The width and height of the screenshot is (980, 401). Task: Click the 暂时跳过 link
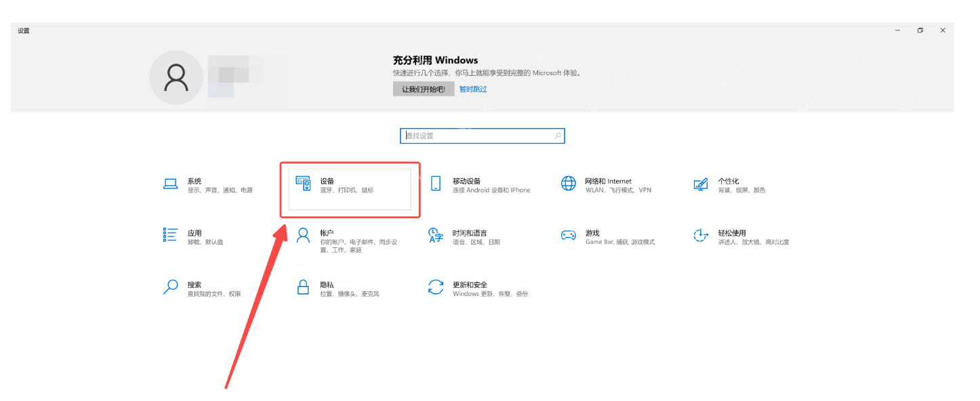point(473,89)
